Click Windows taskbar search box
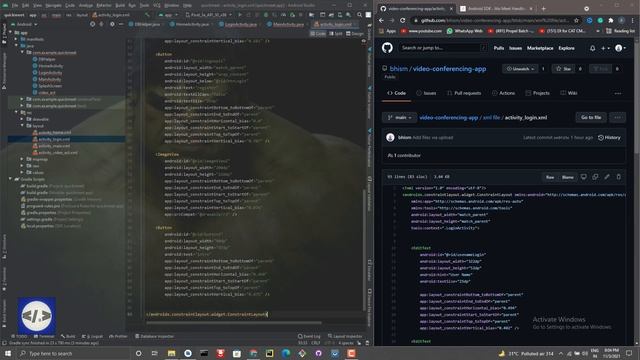Image resolution: width=640 pixels, height=360 pixels. (x=73, y=353)
